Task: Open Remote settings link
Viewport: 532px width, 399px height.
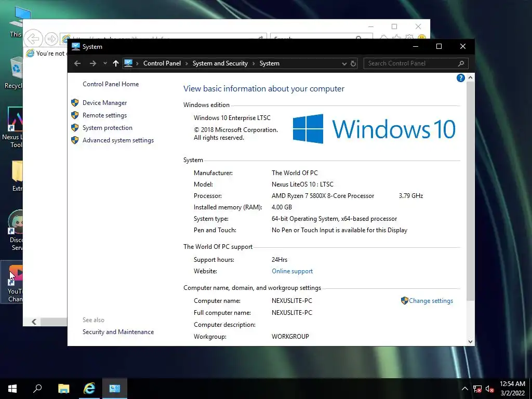Action: point(104,115)
